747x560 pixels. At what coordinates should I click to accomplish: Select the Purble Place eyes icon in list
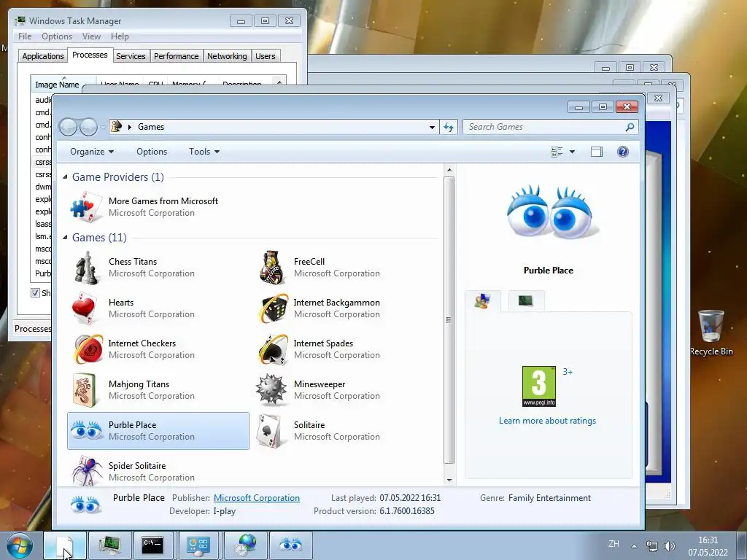(86, 430)
